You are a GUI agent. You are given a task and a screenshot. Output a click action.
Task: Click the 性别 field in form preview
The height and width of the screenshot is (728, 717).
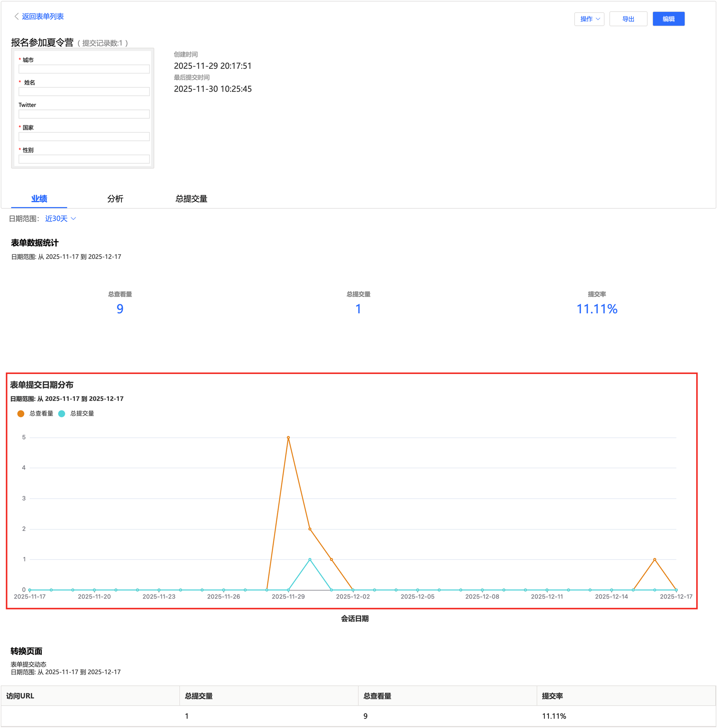(84, 159)
